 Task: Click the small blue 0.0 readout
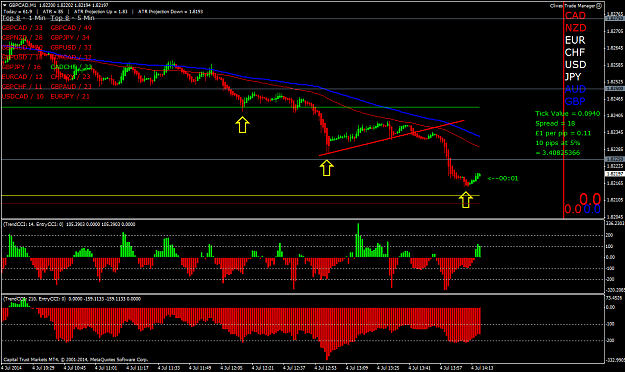click(592, 209)
